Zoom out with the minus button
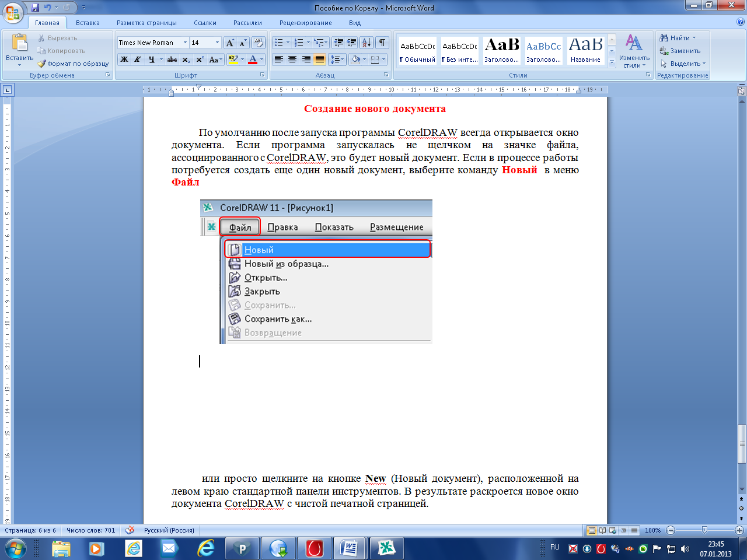This screenshot has width=747, height=560. point(671,530)
